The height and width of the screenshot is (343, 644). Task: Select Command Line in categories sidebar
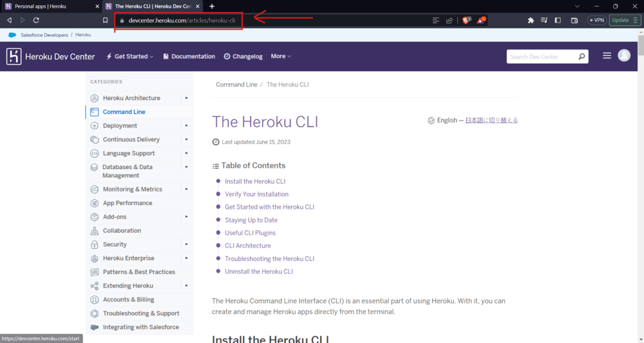tap(124, 112)
